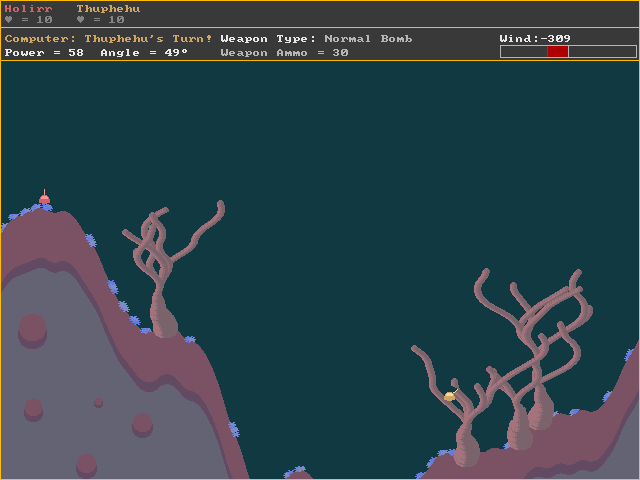The image size is (640, 480).
Task: Click the yellow Thuphehu tank among the coral
Action: [450, 395]
